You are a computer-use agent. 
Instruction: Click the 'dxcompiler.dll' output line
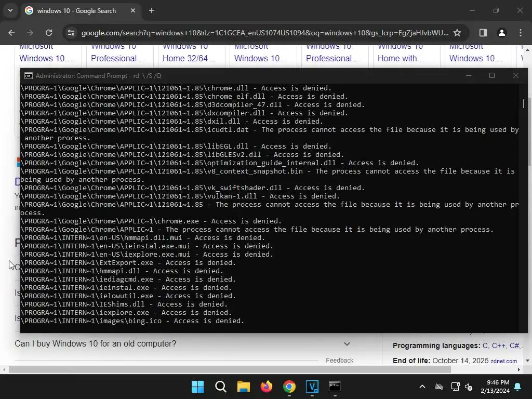click(184, 113)
